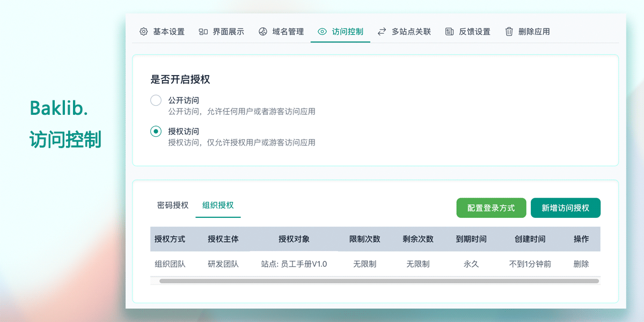This screenshot has width=644, height=322.
Task: Click the gear icon beside 基本设置
Action: [x=143, y=32]
